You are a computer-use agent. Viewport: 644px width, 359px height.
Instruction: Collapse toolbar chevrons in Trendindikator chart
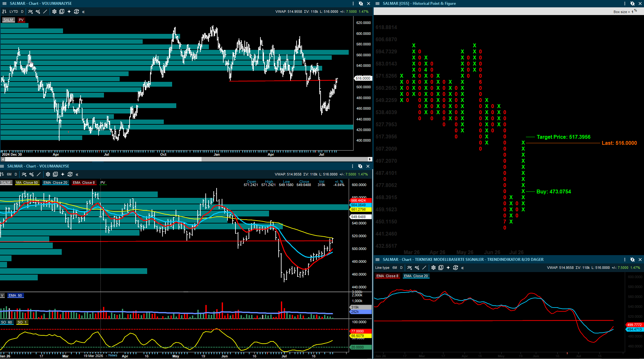click(463, 268)
